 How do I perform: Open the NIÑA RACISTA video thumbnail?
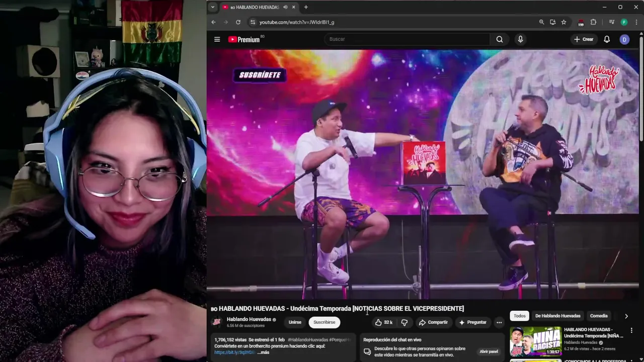point(535,341)
